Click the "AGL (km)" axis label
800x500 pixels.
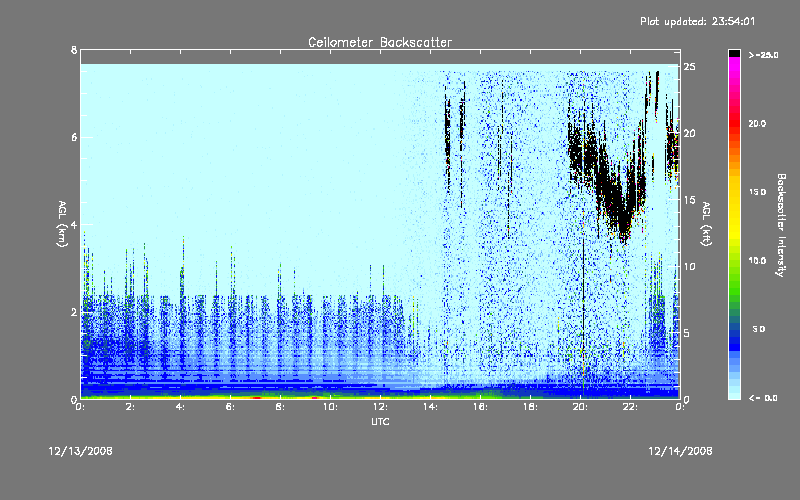tap(62, 223)
